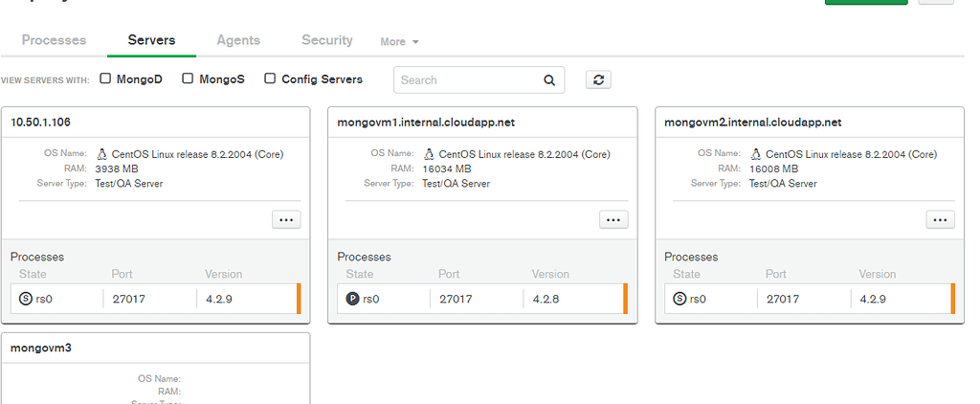Click primary state icon on mongovm1 rs0
The width and height of the screenshot is (980, 404).
pos(352,299)
